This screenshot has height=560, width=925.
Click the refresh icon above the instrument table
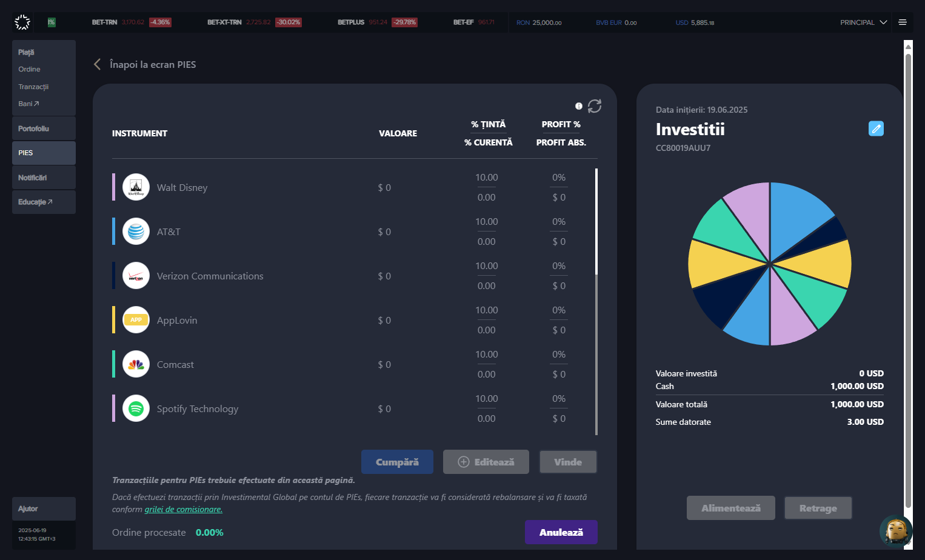pyautogui.click(x=595, y=106)
